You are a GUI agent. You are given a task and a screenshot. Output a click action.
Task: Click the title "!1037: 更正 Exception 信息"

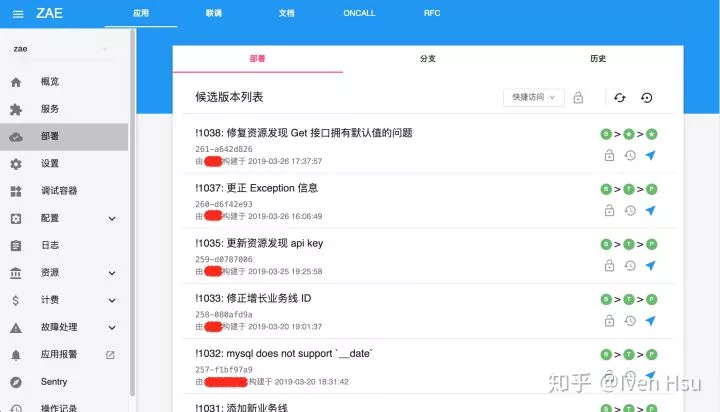click(x=256, y=188)
